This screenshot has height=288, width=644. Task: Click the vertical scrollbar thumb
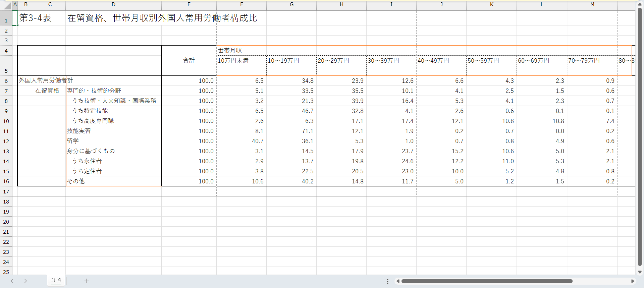coord(640,134)
